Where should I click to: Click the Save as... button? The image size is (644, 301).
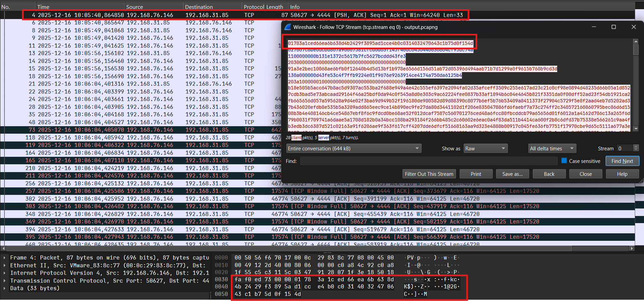[512, 174]
